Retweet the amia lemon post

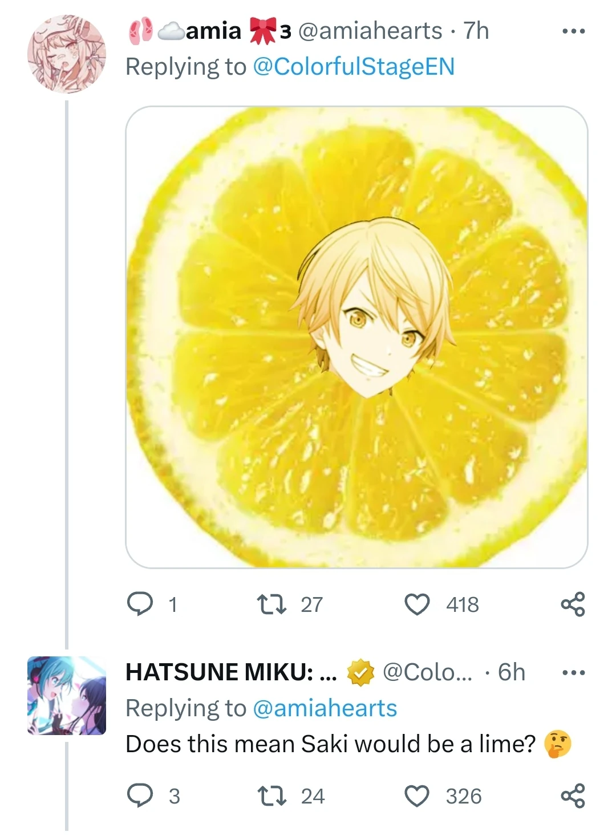pyautogui.click(x=271, y=604)
